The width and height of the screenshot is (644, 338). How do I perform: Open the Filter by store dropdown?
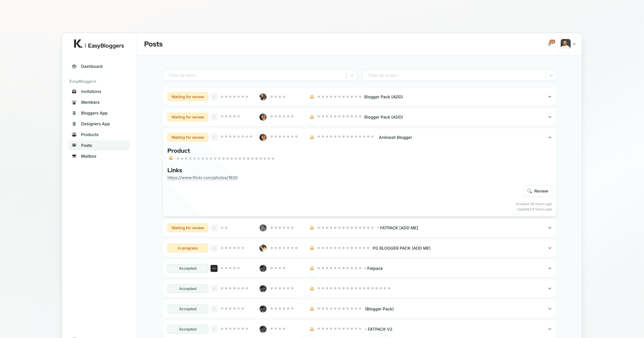(x=260, y=75)
